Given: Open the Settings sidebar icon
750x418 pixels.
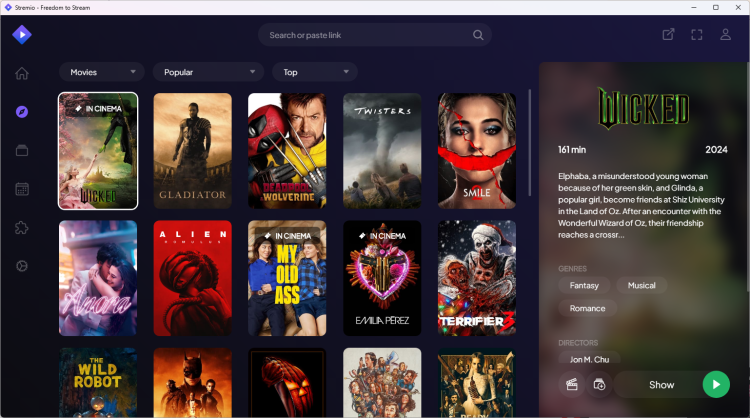Looking at the screenshot, I should coord(22,266).
